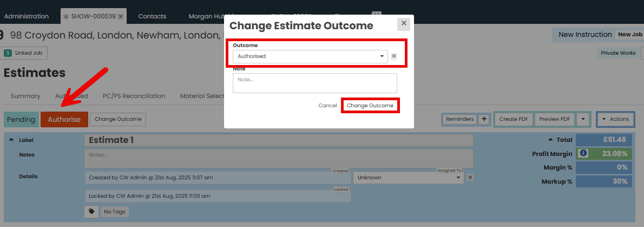Open the Actions dropdown menu
This screenshot has width=644, height=227.
tap(615, 119)
